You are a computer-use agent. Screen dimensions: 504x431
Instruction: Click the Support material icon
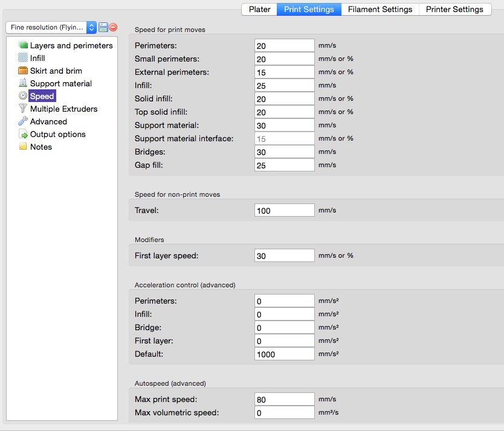click(23, 83)
